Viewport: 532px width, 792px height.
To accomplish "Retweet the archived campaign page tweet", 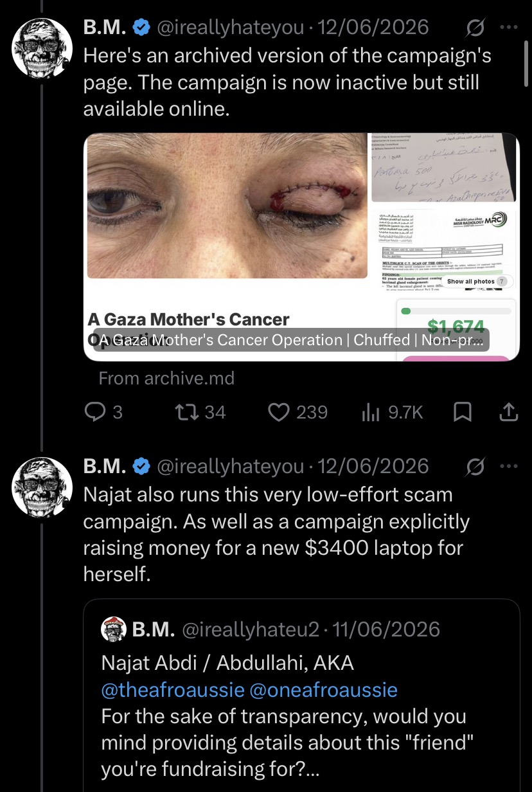I will coord(201,412).
